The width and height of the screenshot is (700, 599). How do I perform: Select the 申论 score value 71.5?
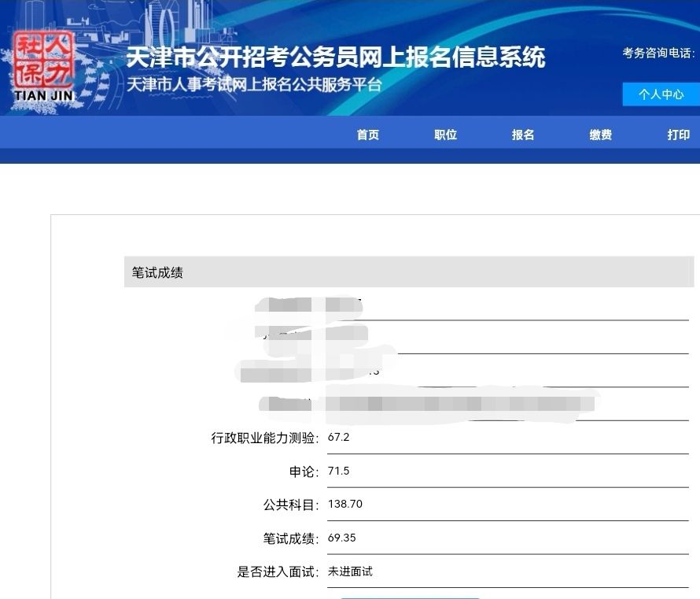click(x=338, y=471)
